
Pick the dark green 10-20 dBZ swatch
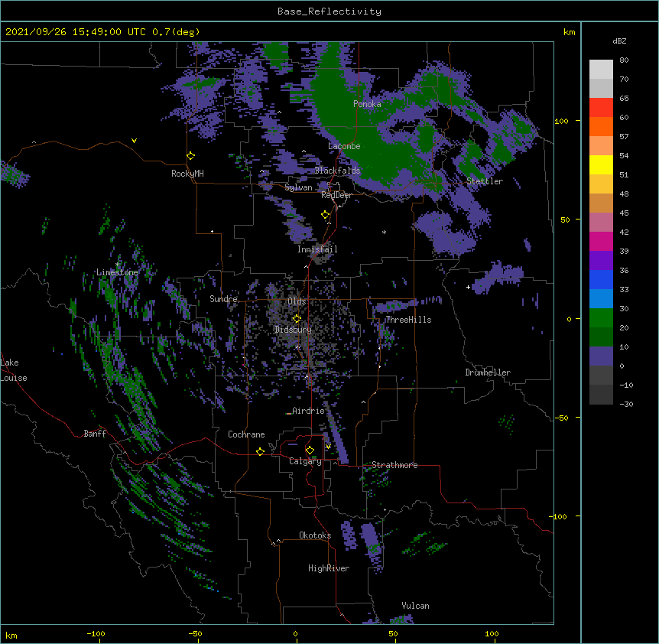(x=601, y=337)
